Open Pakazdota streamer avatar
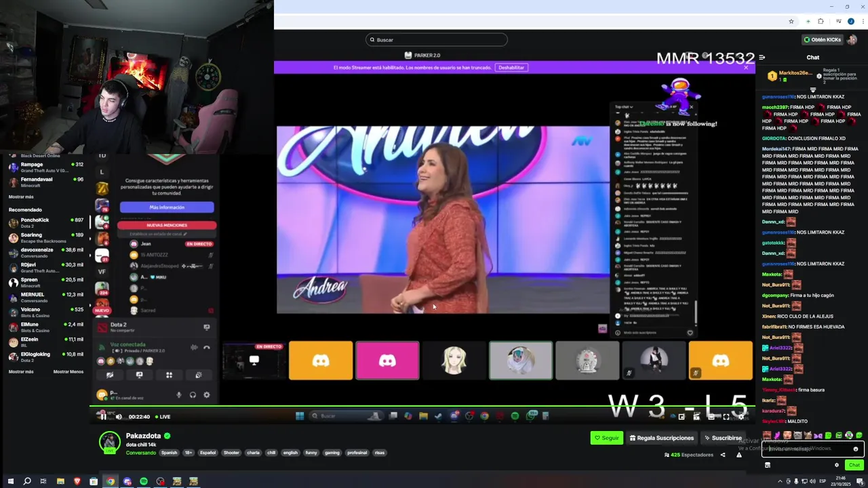Viewport: 868px width, 488px height. click(x=110, y=442)
